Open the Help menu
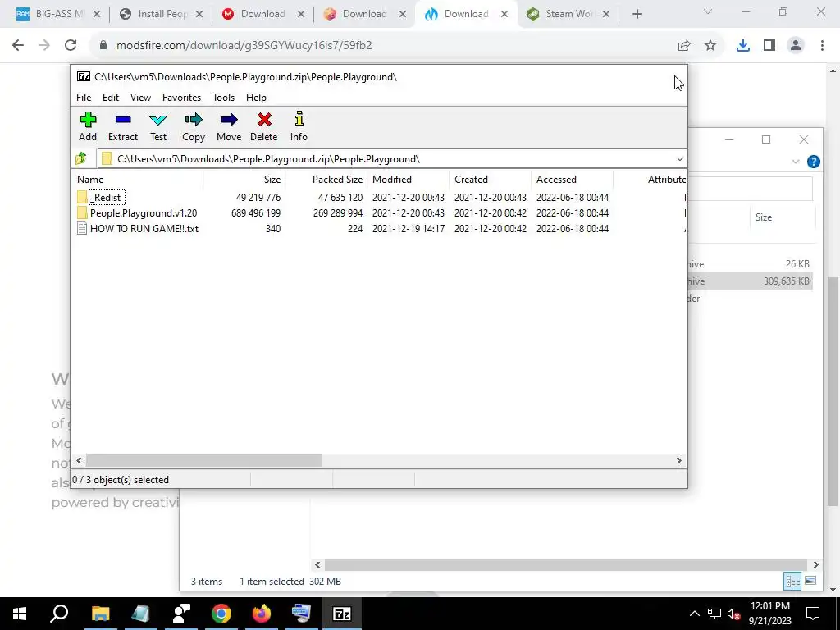840x630 pixels. pos(256,98)
